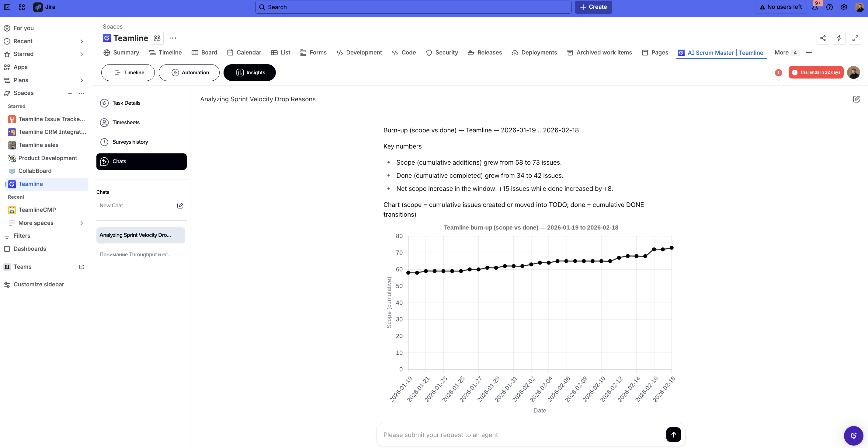This screenshot has width=868, height=448.
Task: Expand the More spaces chevron
Action: tap(82, 223)
